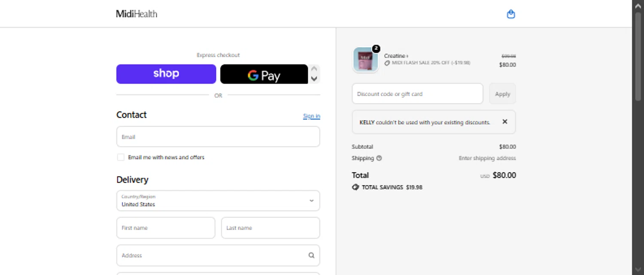Viewport: 644px width, 275px height.
Task: Click the "Enter shipping address" text
Action: click(487, 158)
